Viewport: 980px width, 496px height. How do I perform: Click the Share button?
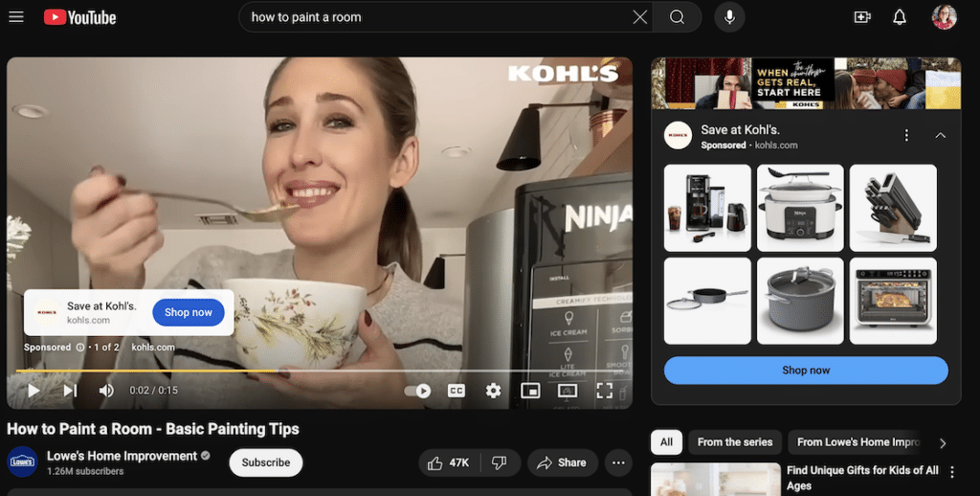(x=562, y=462)
